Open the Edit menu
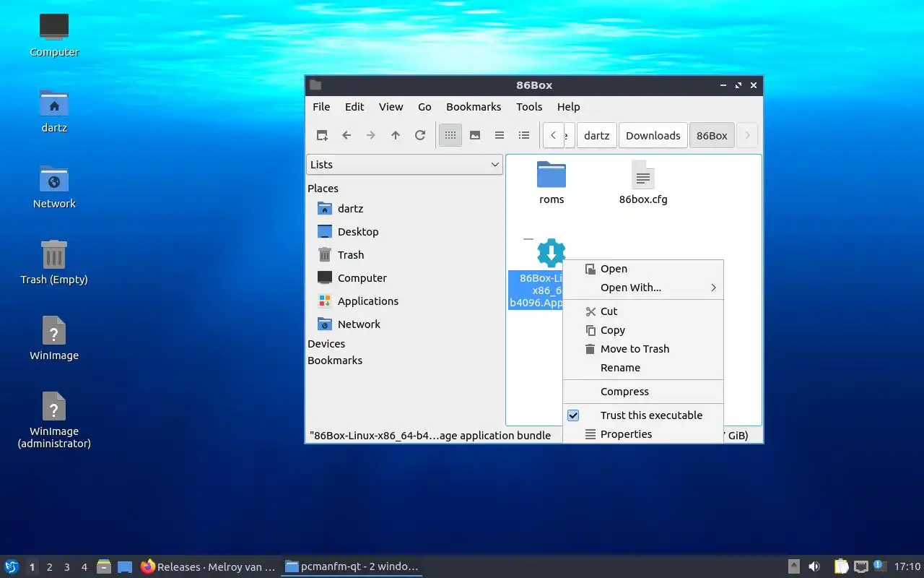The image size is (924, 578). click(354, 107)
